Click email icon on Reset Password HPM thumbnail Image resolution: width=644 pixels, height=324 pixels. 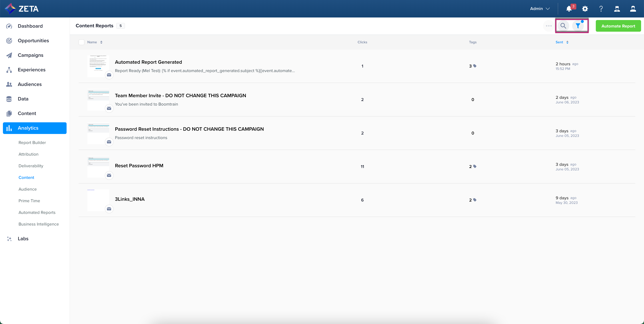point(109,175)
